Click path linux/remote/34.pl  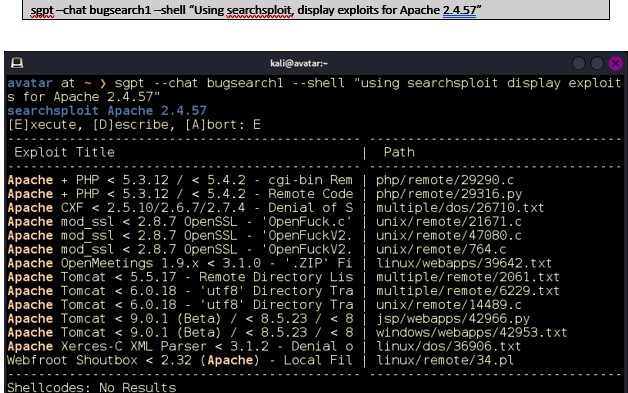coord(445,360)
